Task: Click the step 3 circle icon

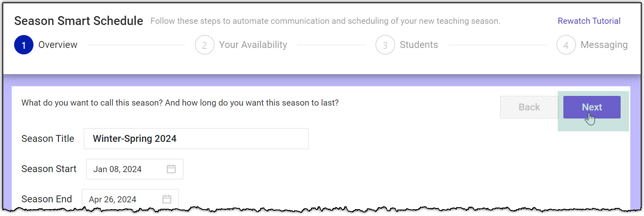Action: point(385,45)
